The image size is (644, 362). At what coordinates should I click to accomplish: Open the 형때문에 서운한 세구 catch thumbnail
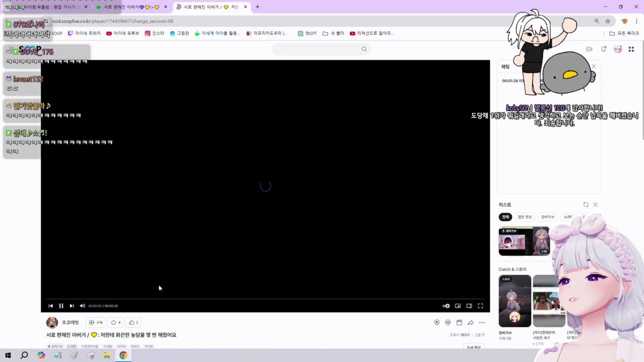(549, 301)
